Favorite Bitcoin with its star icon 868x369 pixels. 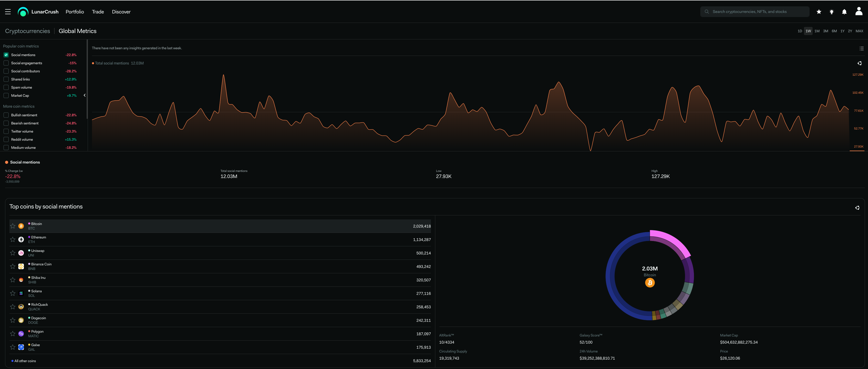(13, 226)
